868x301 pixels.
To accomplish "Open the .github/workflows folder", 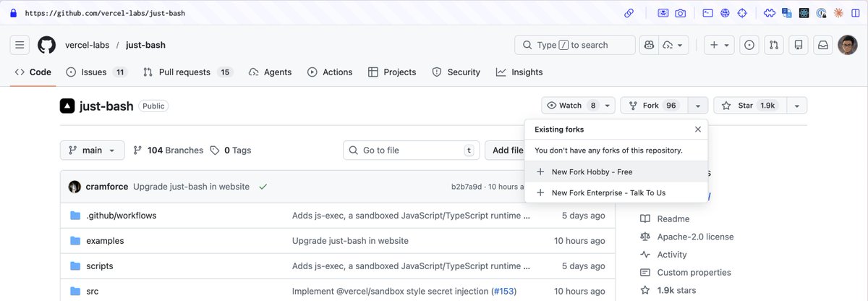I will tap(121, 216).
